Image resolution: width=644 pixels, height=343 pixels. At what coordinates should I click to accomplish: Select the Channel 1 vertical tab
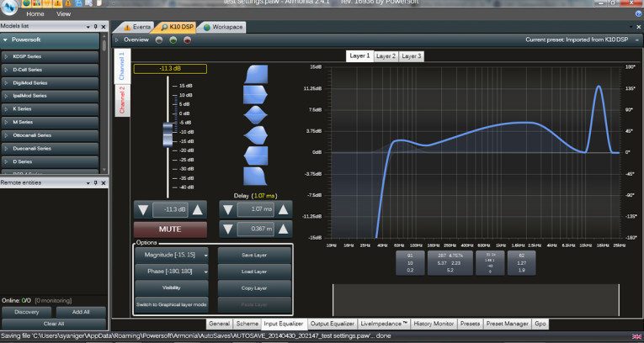pyautogui.click(x=122, y=66)
